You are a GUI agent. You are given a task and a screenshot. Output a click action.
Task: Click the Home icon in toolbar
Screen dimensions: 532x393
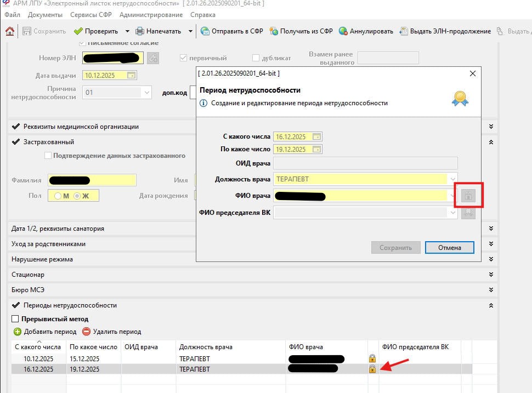[x=10, y=31]
